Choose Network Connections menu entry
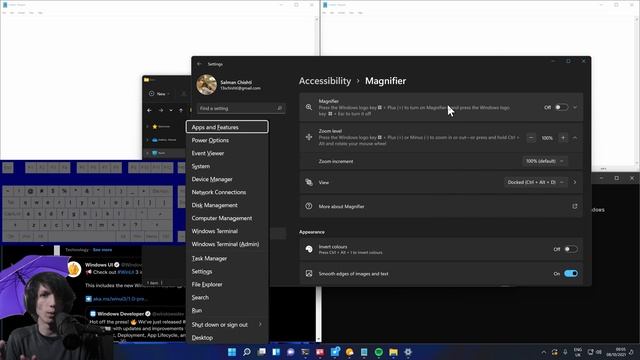 pos(227,192)
